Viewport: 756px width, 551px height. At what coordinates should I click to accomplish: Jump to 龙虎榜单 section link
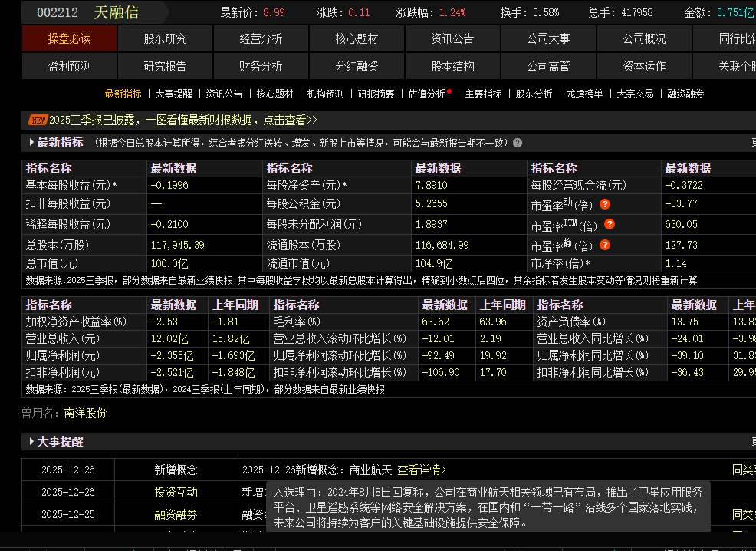click(x=584, y=94)
